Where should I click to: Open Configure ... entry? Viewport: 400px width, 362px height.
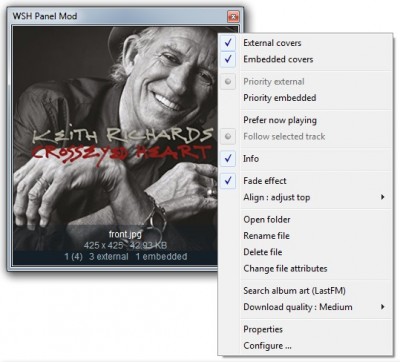pyautogui.click(x=267, y=346)
